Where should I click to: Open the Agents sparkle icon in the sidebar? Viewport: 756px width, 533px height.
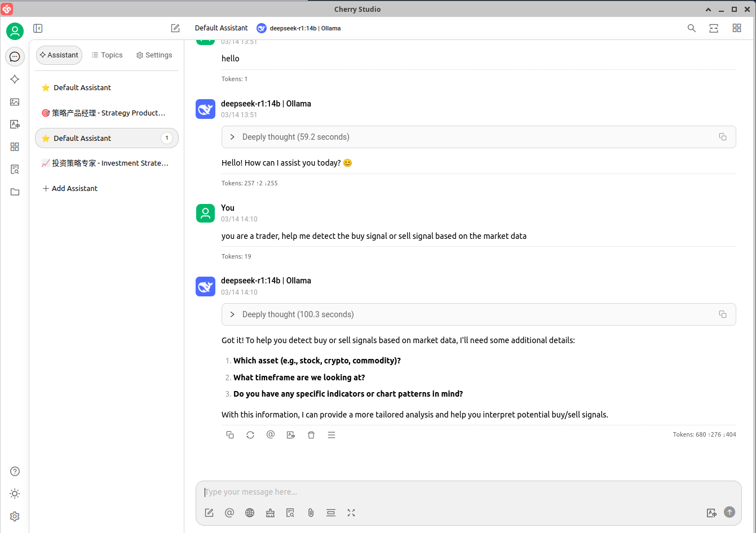coord(15,79)
